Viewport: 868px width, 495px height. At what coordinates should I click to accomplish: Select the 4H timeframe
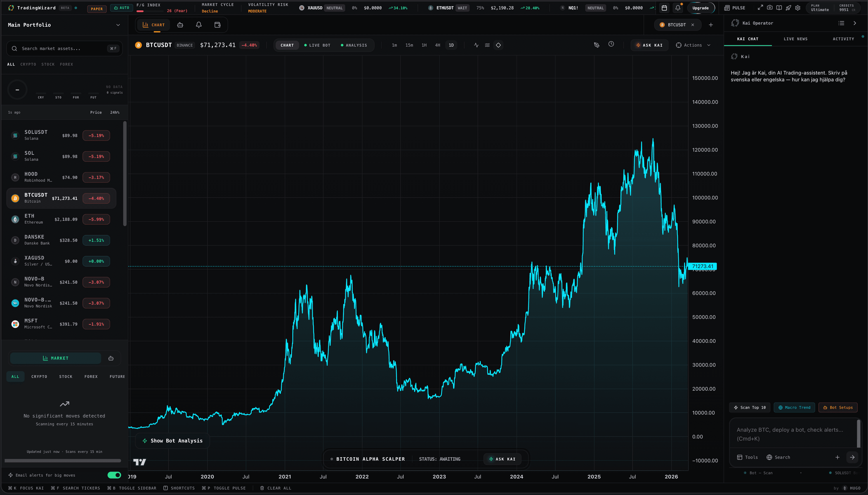[x=438, y=45]
